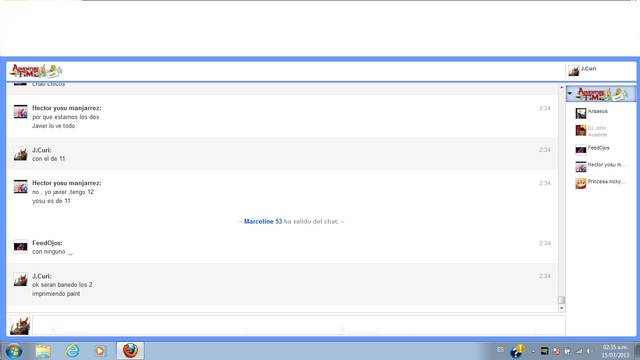The height and width of the screenshot is (360, 640).
Task: Click DJ John's avatar in the user list
Action: [581, 131]
